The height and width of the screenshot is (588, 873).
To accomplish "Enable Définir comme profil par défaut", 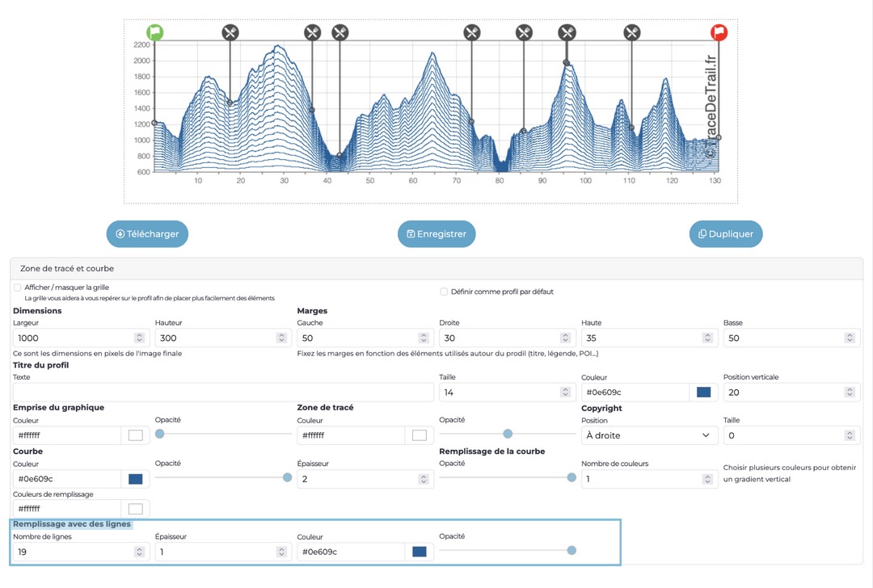I will 444,292.
